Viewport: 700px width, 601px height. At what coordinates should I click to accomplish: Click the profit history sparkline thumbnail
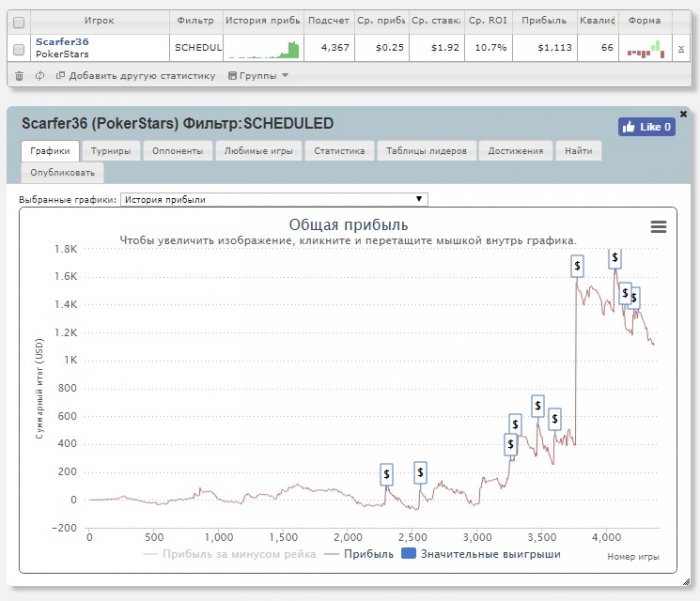pyautogui.click(x=263, y=49)
